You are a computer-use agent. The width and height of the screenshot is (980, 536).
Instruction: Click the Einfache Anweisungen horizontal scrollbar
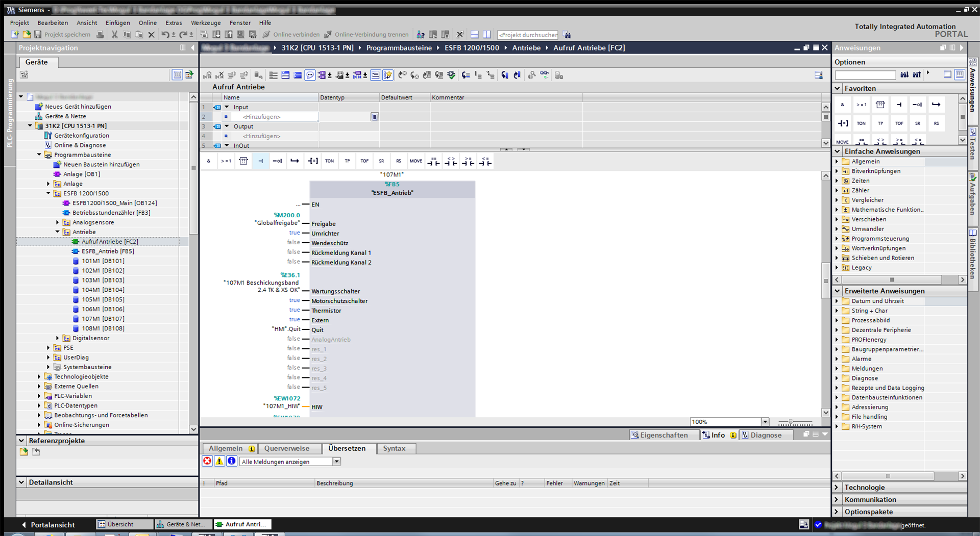pyautogui.click(x=892, y=279)
